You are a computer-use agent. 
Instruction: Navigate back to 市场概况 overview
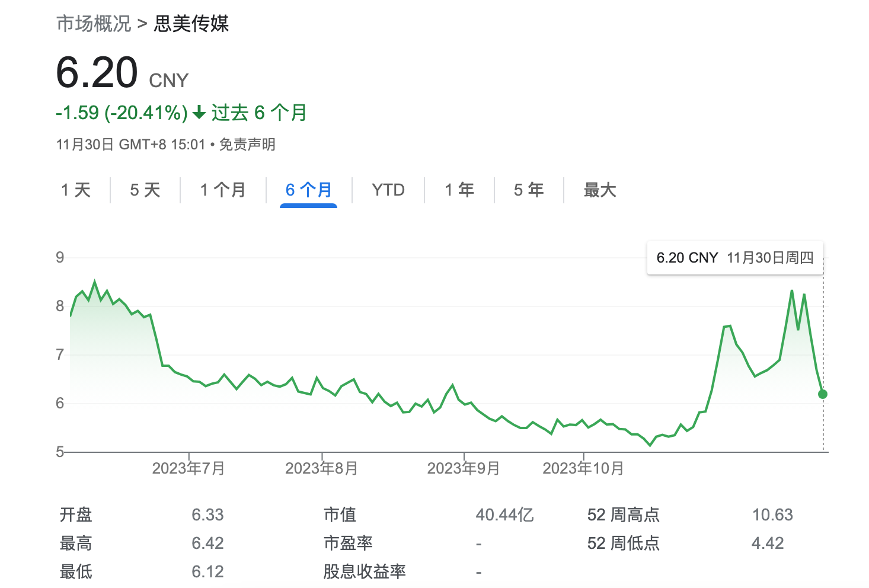[x=92, y=24]
